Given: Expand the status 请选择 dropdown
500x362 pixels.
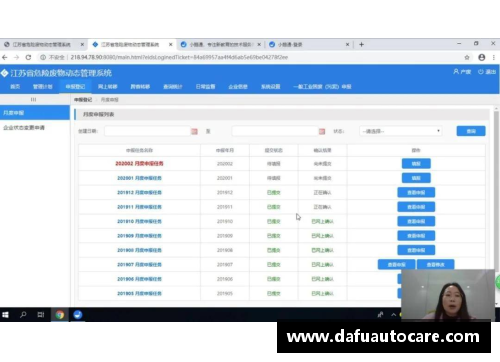Looking at the screenshot, I should pos(401,131).
